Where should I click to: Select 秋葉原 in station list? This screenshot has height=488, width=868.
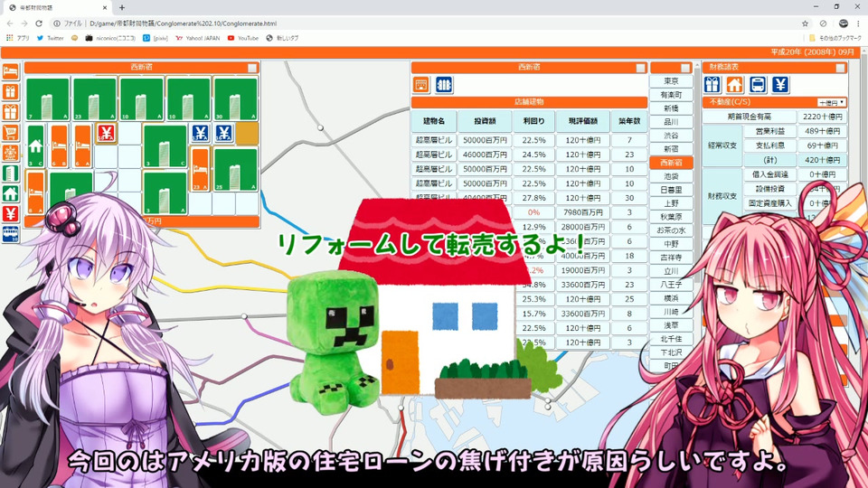point(671,217)
